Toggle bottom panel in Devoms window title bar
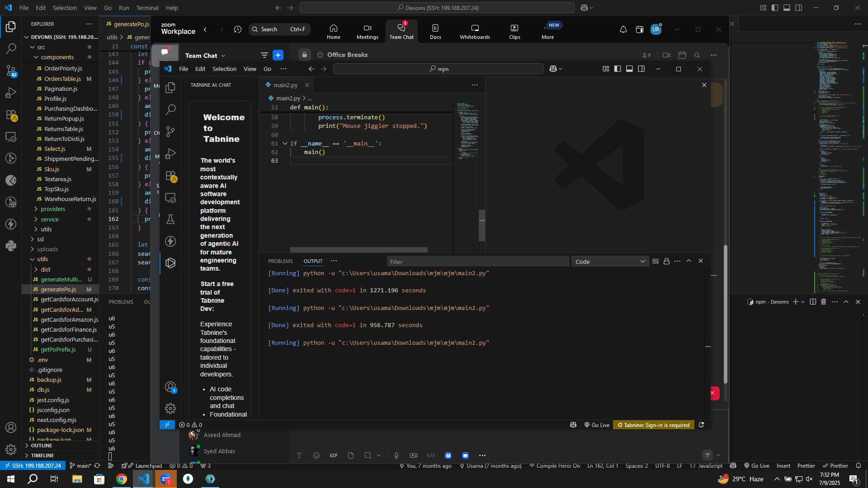 pyautogui.click(x=787, y=8)
